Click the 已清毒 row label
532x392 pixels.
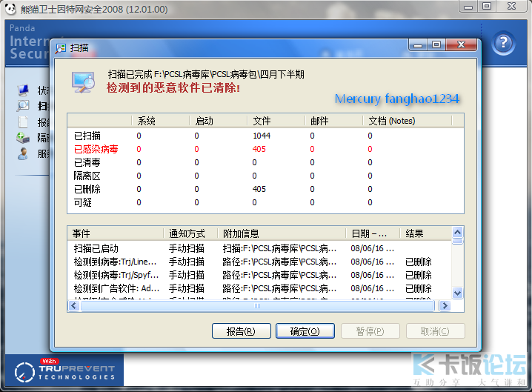pyautogui.click(x=87, y=162)
